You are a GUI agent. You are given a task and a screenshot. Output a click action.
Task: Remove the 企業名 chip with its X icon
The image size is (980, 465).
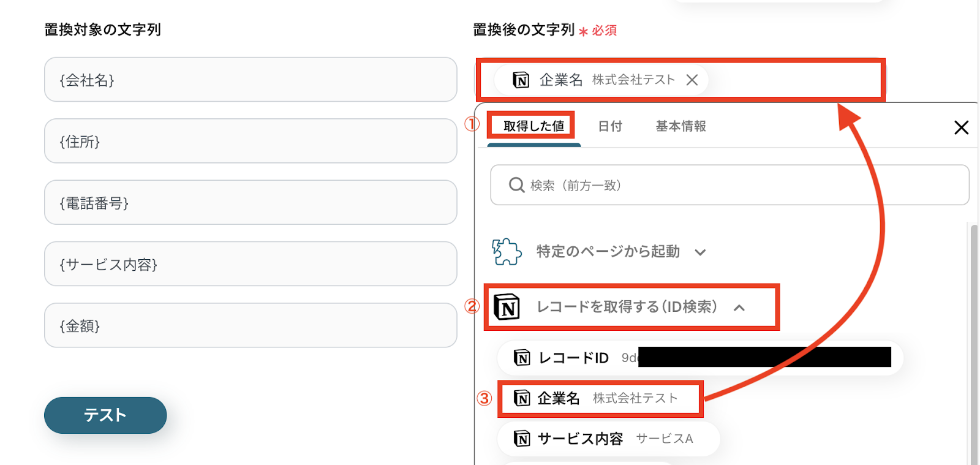pyautogui.click(x=692, y=80)
